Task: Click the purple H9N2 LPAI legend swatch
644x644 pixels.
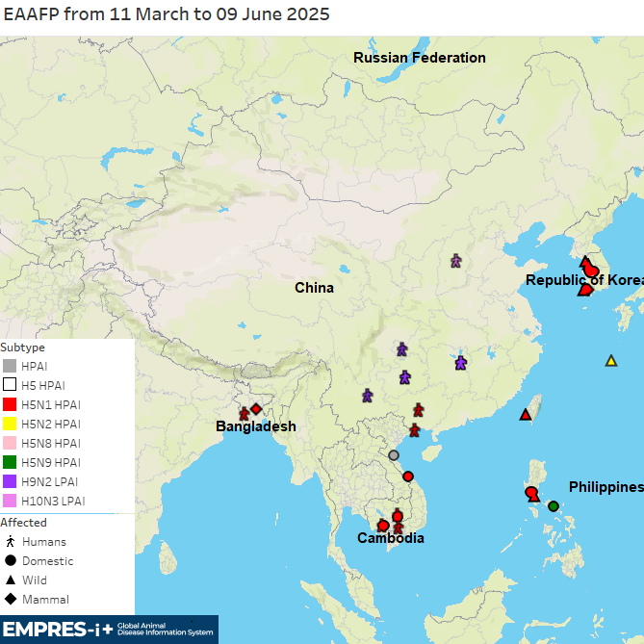Action: click(x=10, y=481)
